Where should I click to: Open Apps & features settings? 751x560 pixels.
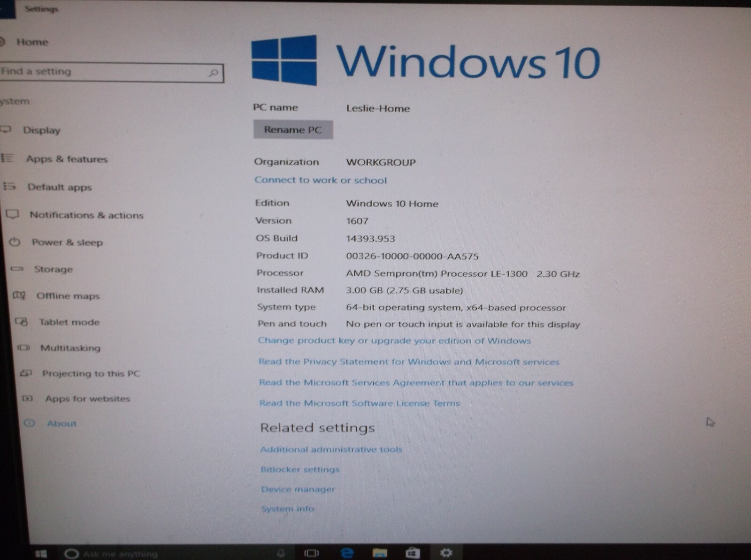coord(67,159)
